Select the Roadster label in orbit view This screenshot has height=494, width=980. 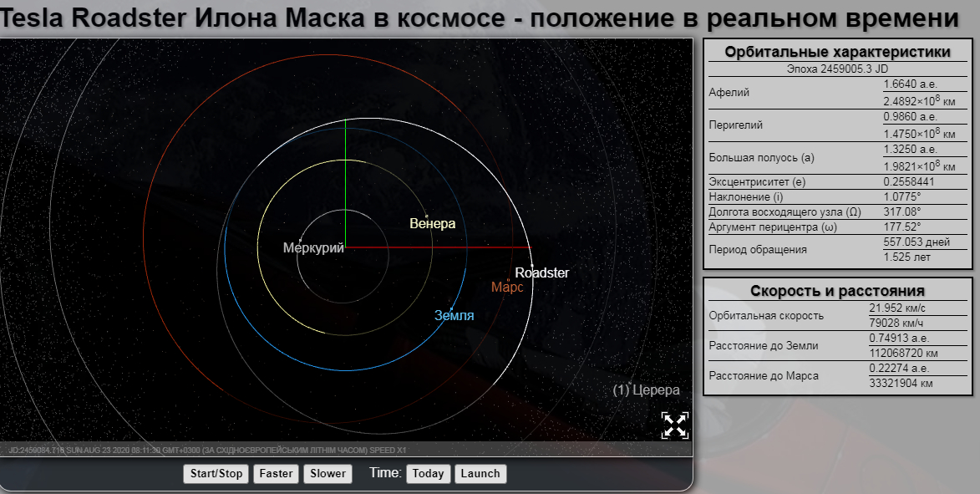(541, 273)
